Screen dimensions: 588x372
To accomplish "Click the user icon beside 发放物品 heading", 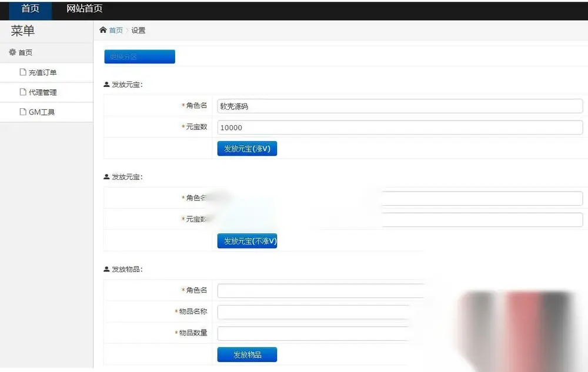I will (x=106, y=269).
